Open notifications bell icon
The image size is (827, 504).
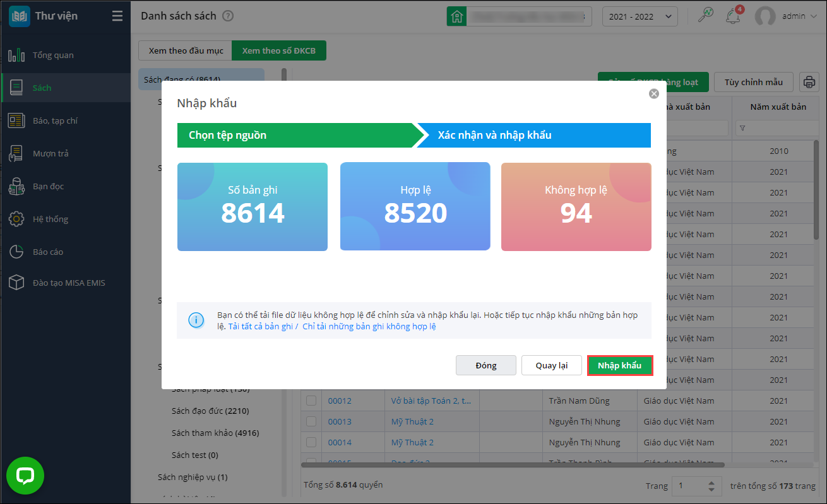734,16
